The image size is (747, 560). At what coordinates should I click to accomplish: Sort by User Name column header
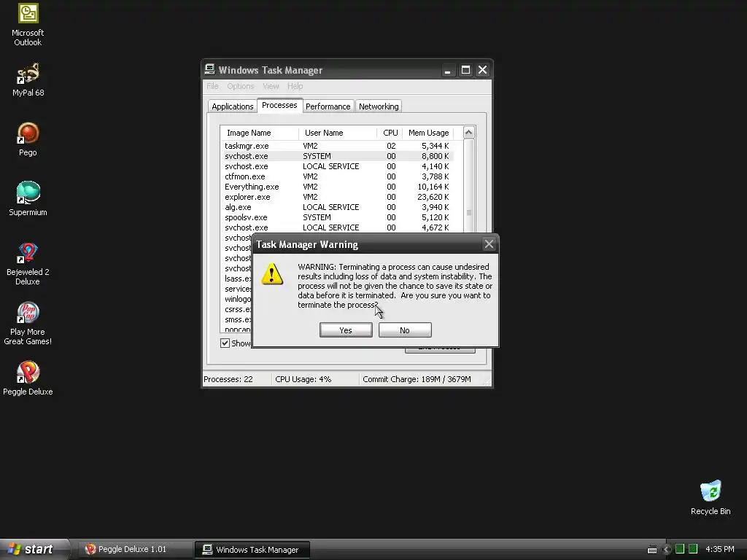tap(338, 133)
